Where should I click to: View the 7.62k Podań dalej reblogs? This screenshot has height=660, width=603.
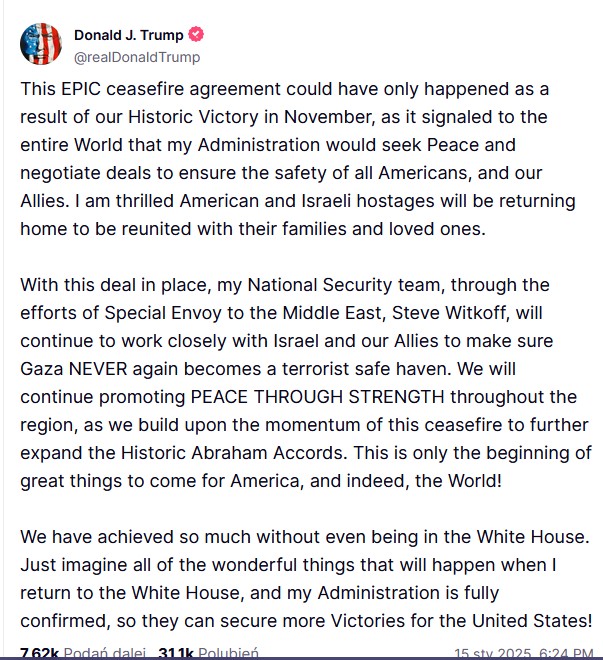click(83, 654)
